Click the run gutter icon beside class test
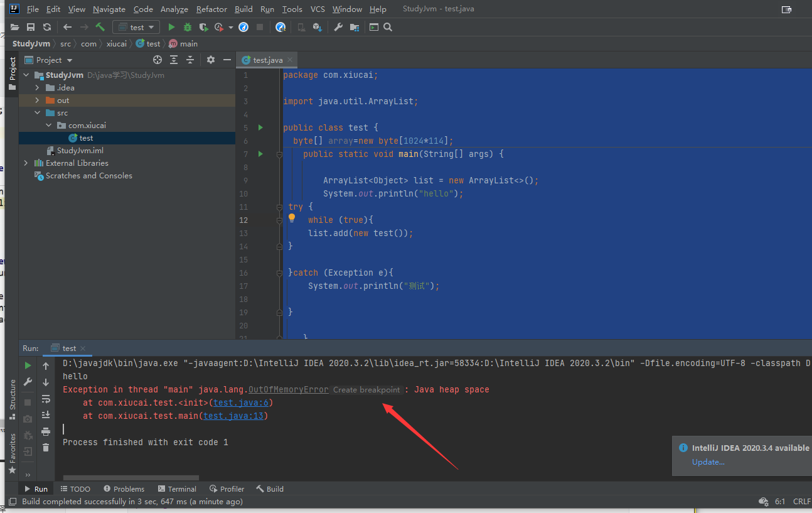Image resolution: width=812 pixels, height=513 pixels. coord(260,127)
